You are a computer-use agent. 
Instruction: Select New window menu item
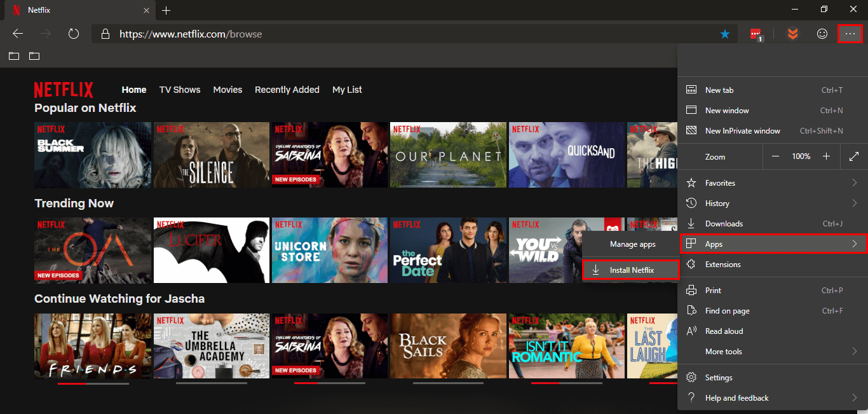click(x=773, y=111)
